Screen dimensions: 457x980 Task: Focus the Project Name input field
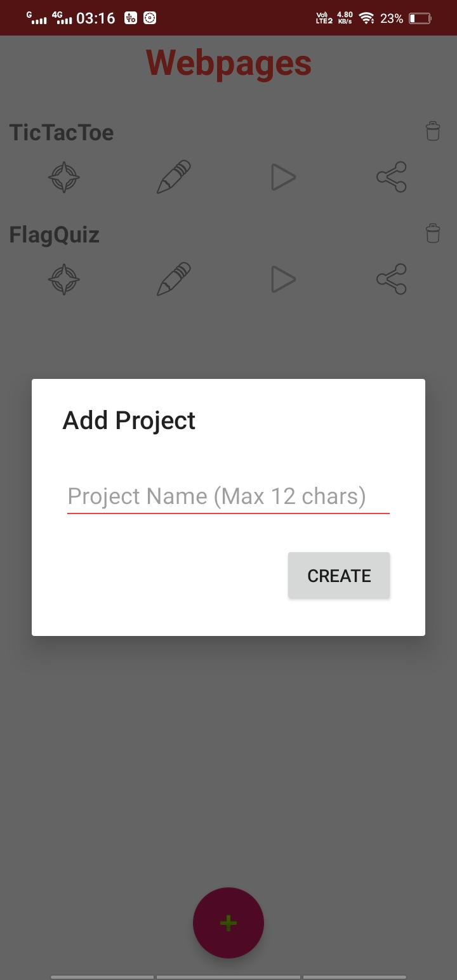point(228,496)
